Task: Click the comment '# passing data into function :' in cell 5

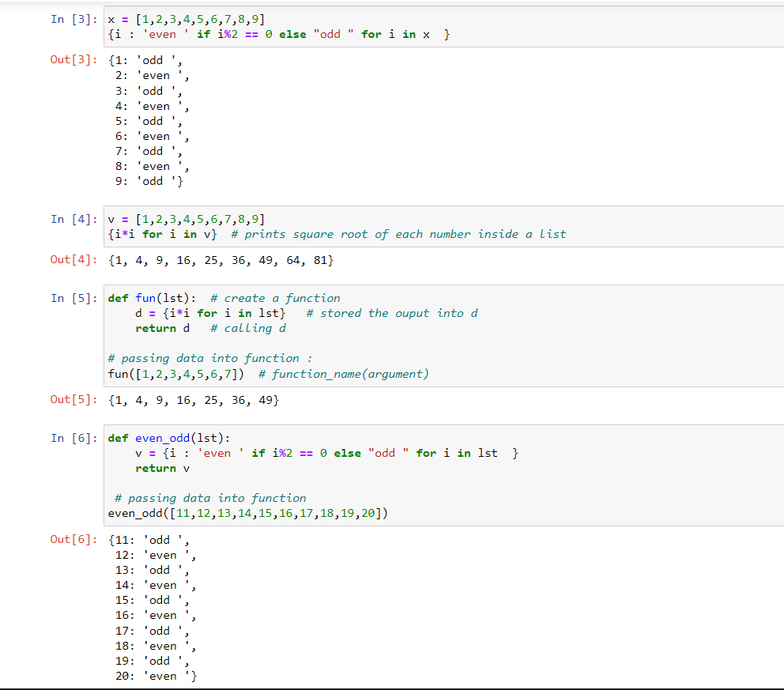Action: pos(210,359)
